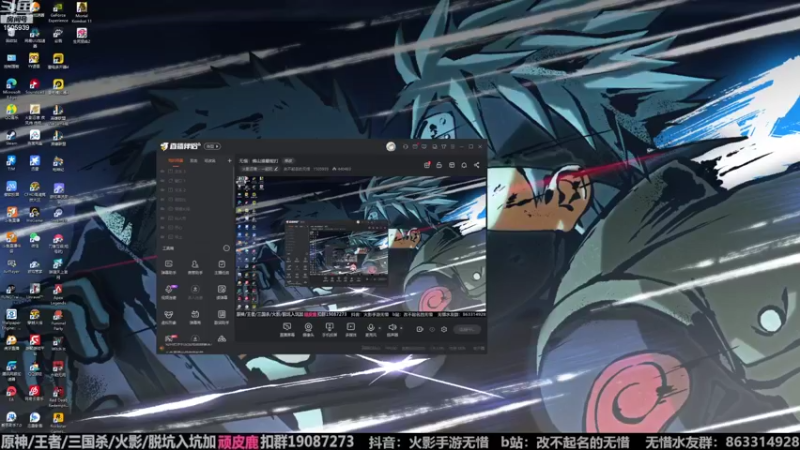This screenshot has height=450, width=800.
Task: Open the Steam desktop shortcut
Action: 11,137
